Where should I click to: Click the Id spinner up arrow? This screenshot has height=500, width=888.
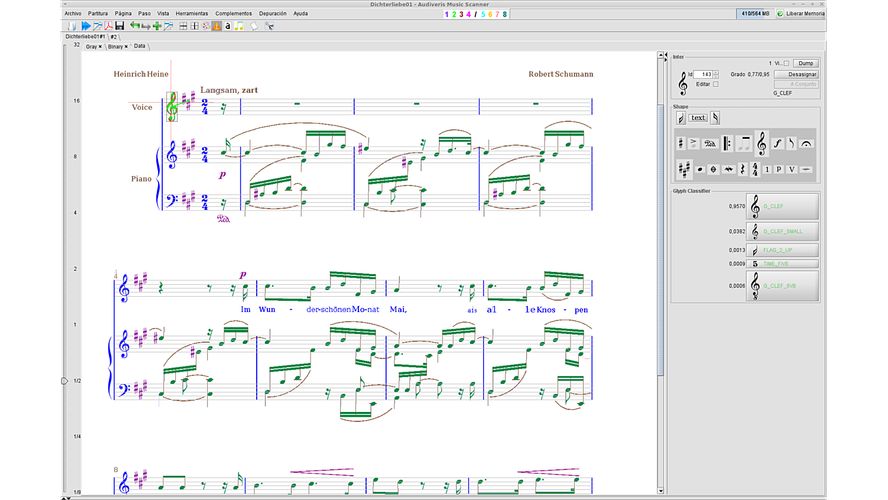coord(716,72)
